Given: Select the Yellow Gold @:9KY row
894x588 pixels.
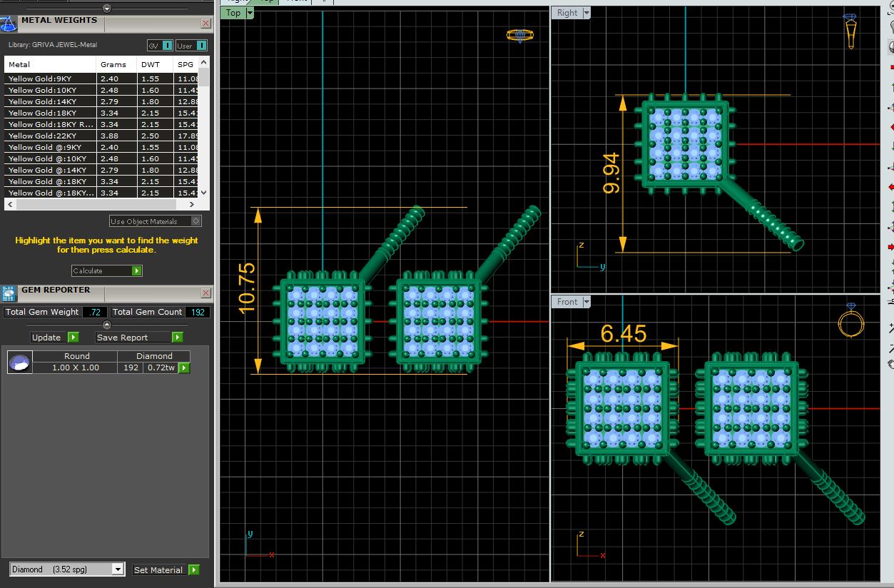Looking at the screenshot, I should (101, 147).
